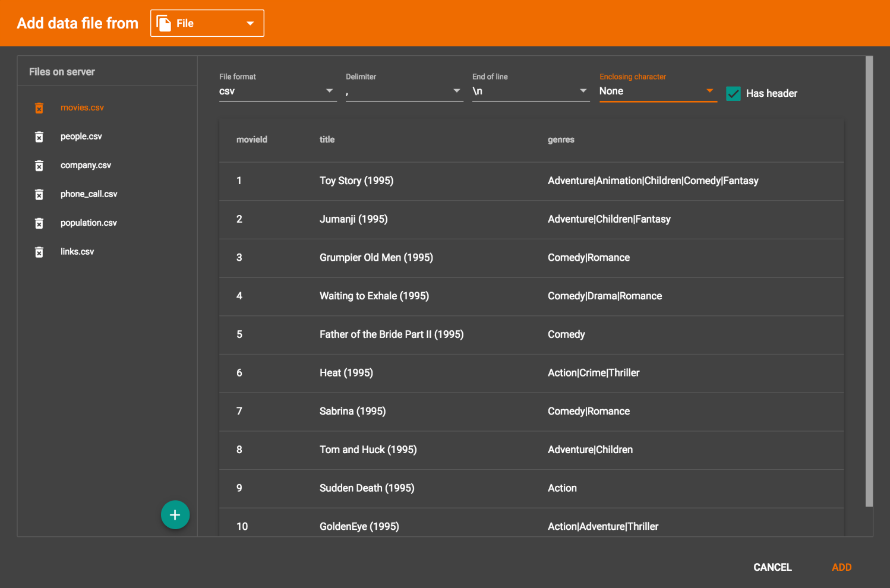Expand the Delimiter dropdown
This screenshot has height=588, width=890.
(404, 91)
